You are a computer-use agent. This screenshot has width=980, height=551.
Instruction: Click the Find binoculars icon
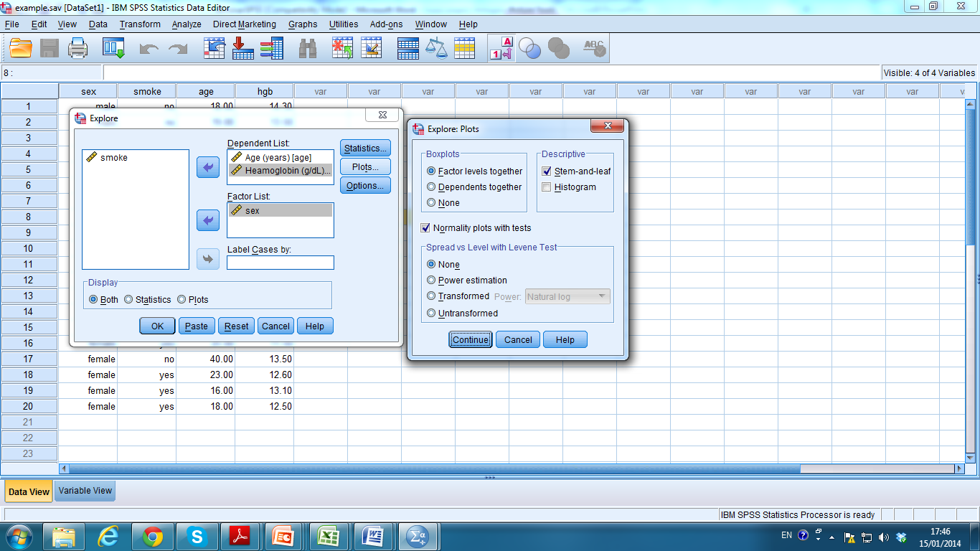coord(308,49)
